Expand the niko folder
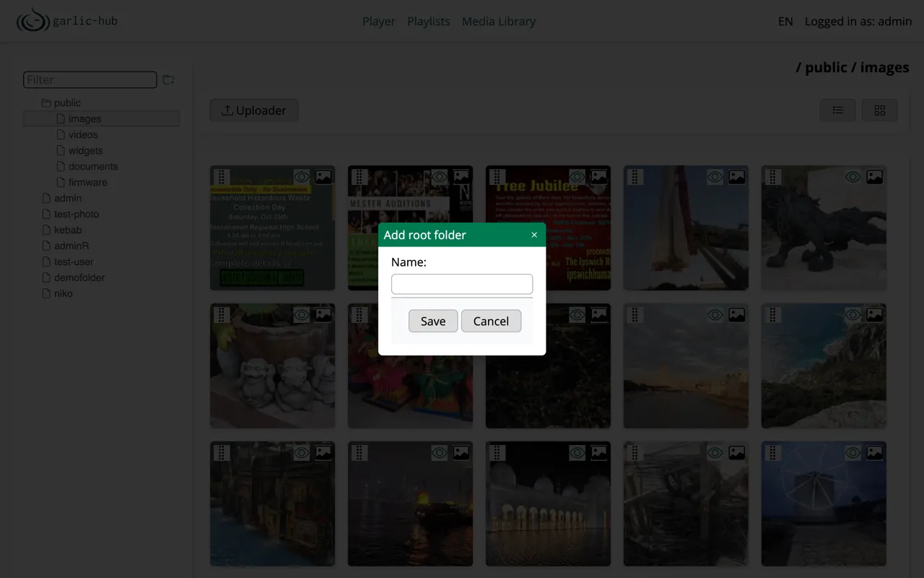924x578 pixels. pyautogui.click(x=46, y=293)
